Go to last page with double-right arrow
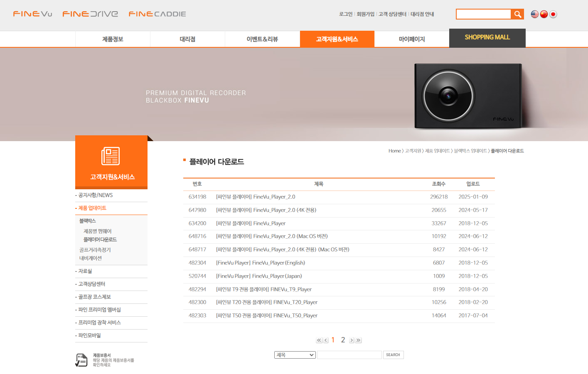 click(x=359, y=340)
